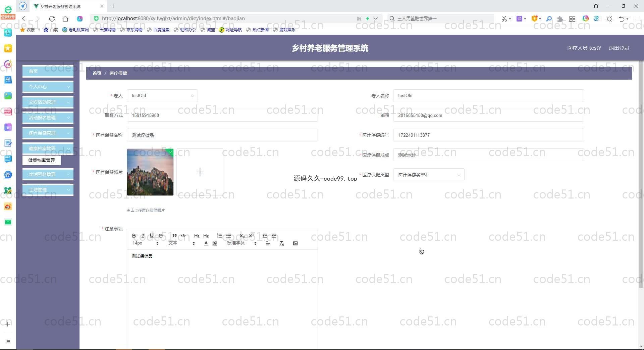Image resolution: width=644 pixels, height=350 pixels.
Task: Click the 医疗人员 testY user label
Action: click(584, 48)
